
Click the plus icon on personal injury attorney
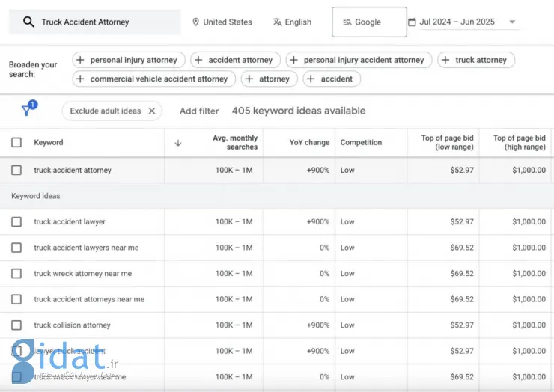pos(80,60)
